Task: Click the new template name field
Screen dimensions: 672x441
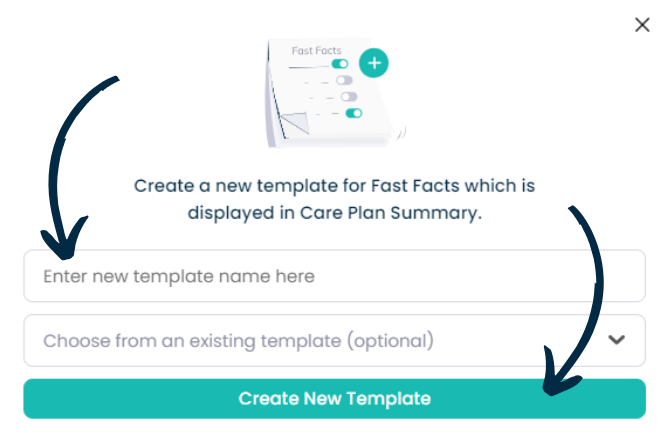Action: 334,276
